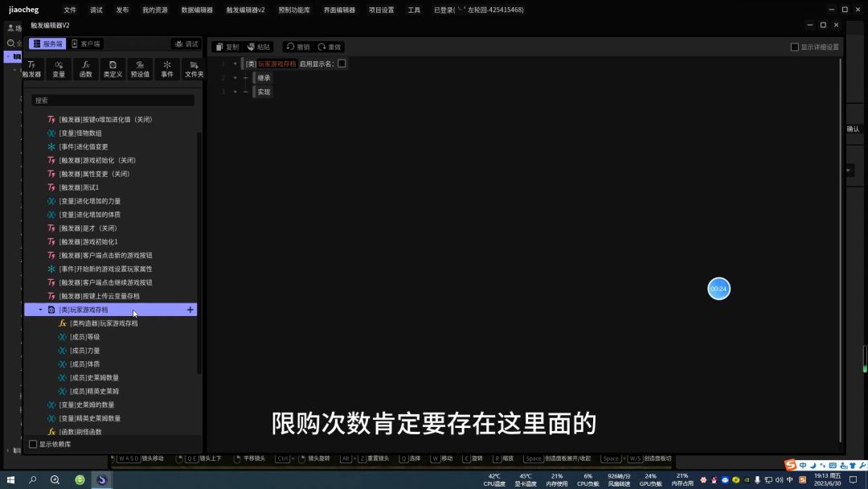Select the 函数 (function) tool icon

(x=86, y=68)
